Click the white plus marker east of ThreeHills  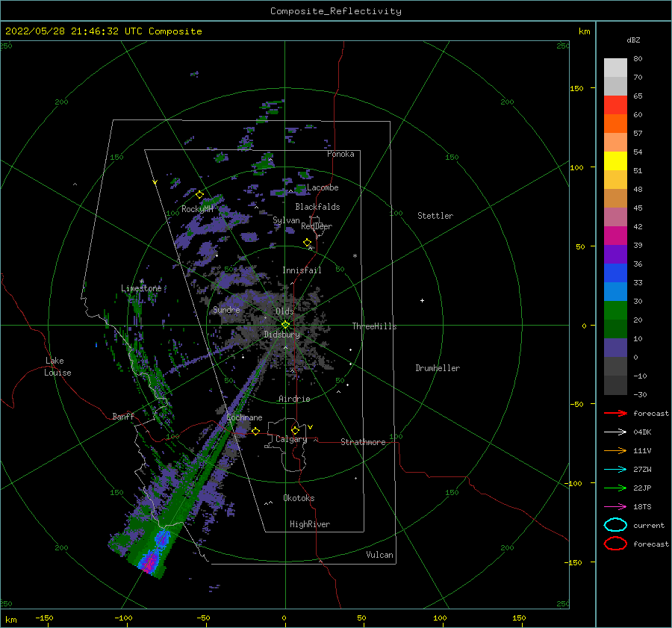click(422, 300)
